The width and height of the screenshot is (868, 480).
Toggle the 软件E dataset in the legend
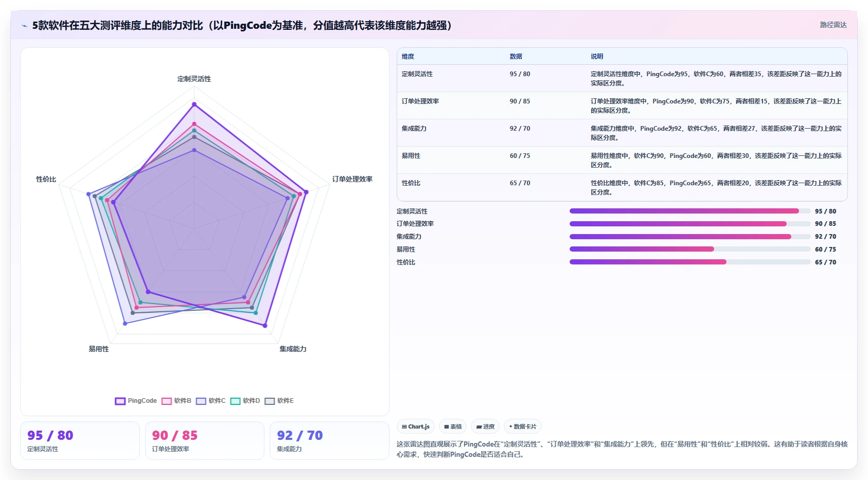(x=279, y=401)
